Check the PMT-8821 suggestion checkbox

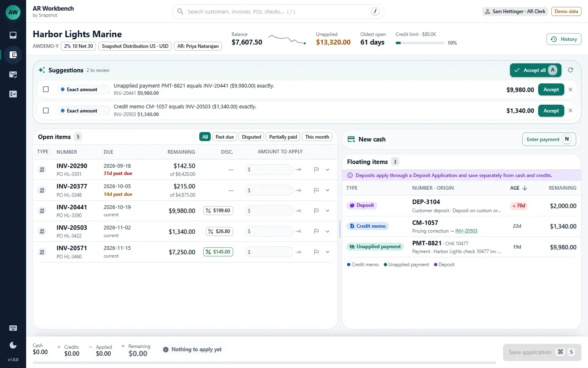[x=46, y=90]
